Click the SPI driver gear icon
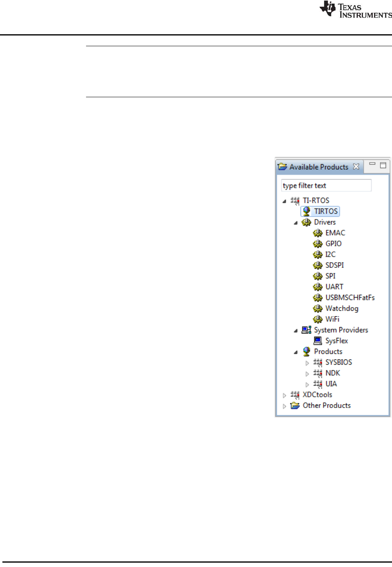Viewport: 392px width, 567px height. pyautogui.click(x=318, y=276)
